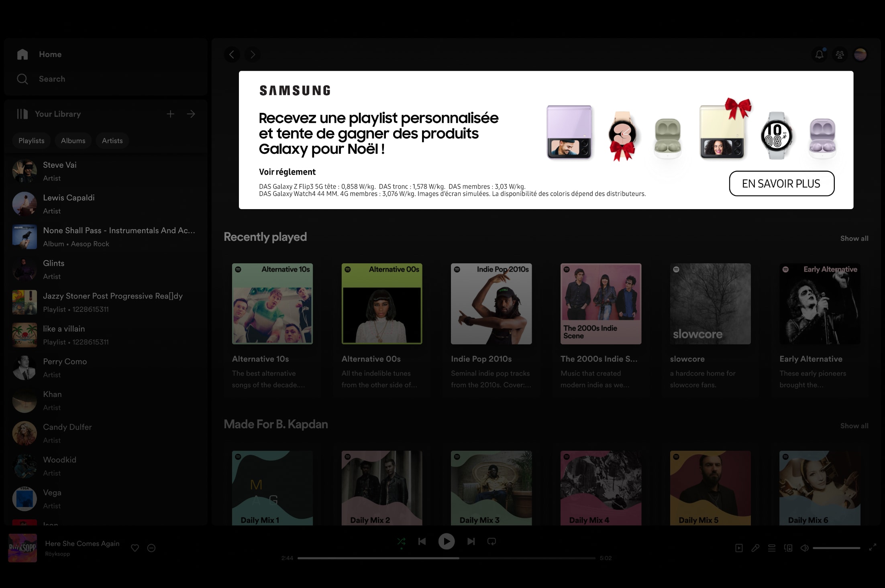Show all Recently played items
This screenshot has width=885, height=588.
point(854,238)
